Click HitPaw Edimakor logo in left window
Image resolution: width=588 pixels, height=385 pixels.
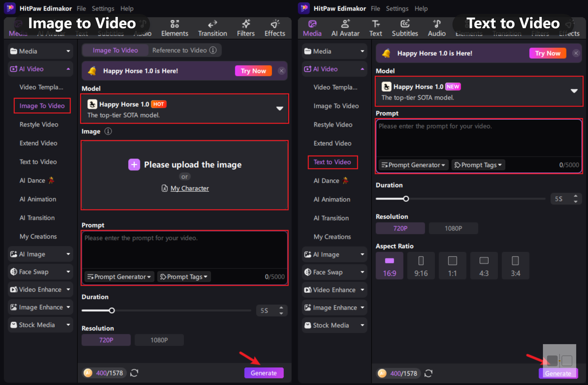(x=10, y=8)
